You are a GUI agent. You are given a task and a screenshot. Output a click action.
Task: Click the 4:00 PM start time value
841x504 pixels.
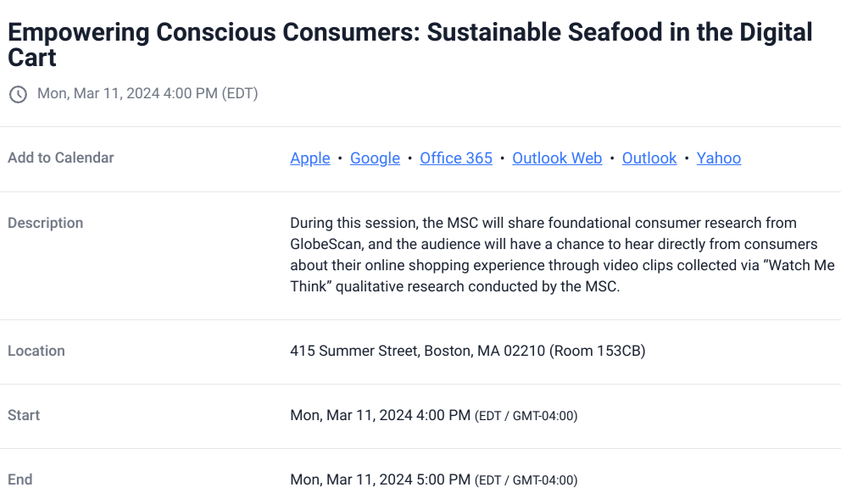380,415
